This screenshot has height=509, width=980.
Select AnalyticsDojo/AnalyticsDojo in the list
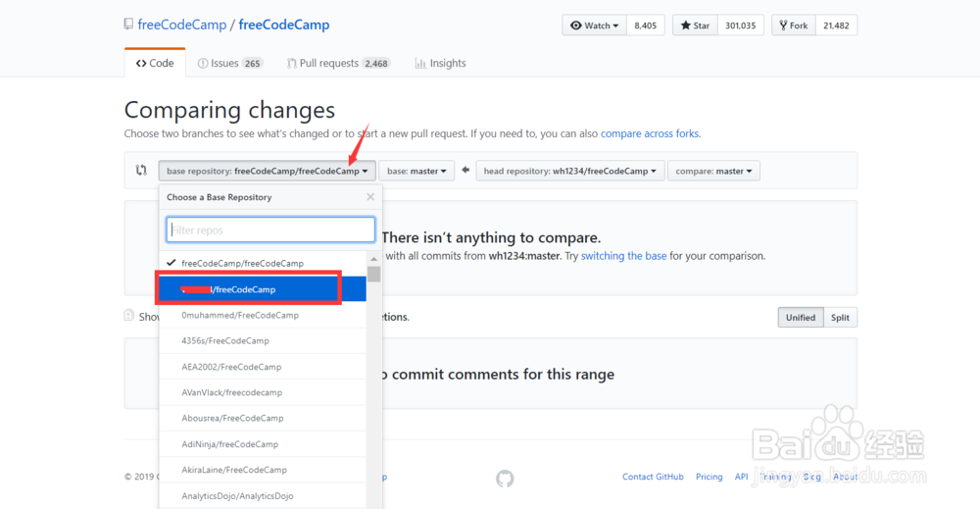[263, 496]
